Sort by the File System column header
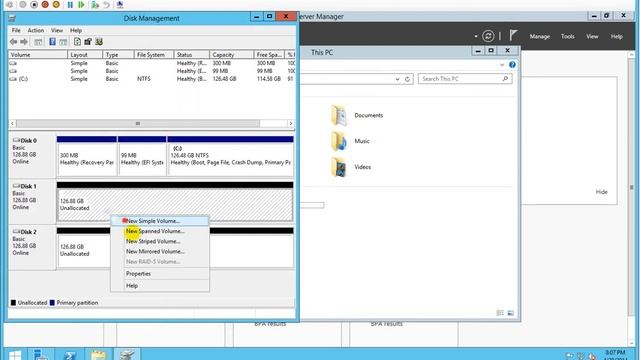Screen dimensions: 640x360 (x=154, y=55)
